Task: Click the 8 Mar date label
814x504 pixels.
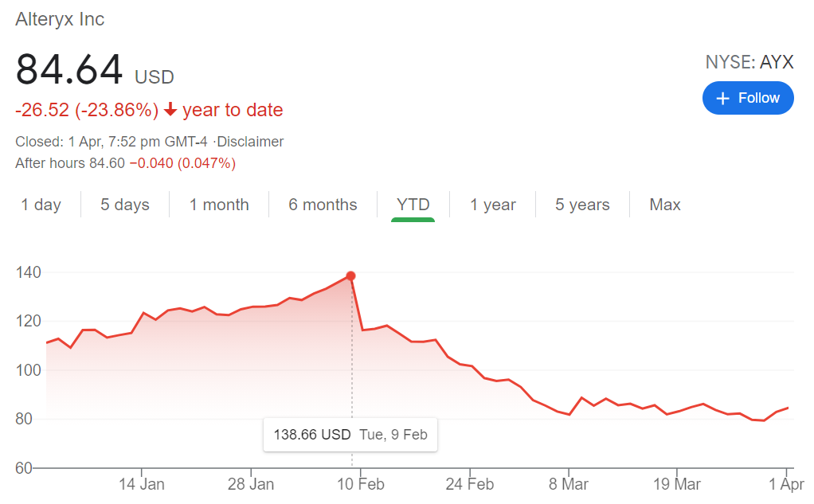Action: [x=569, y=484]
